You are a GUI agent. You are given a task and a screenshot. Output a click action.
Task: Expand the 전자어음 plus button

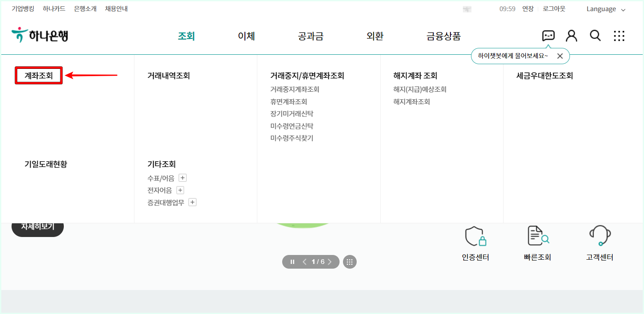tap(180, 190)
